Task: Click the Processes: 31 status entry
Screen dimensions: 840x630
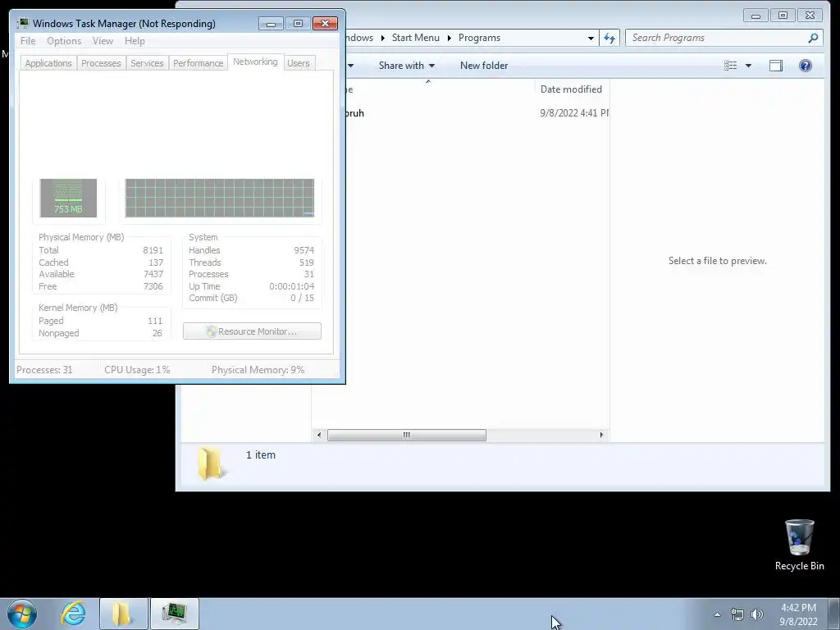Action: point(44,370)
